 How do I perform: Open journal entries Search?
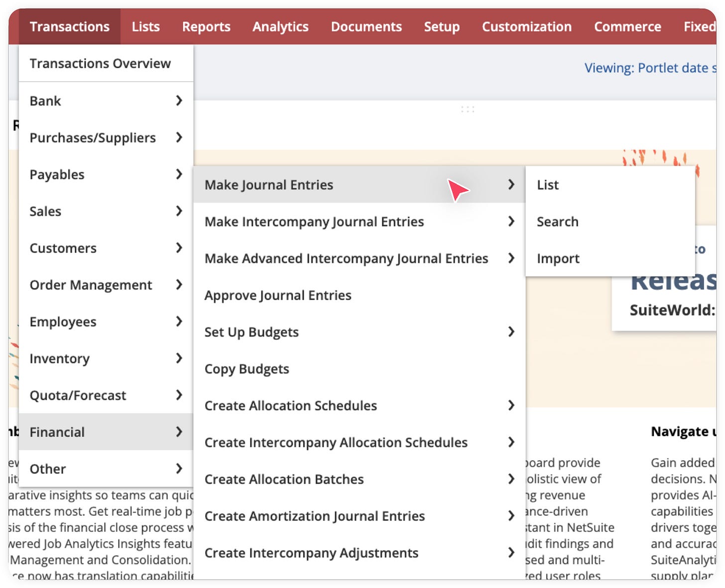(x=610, y=222)
